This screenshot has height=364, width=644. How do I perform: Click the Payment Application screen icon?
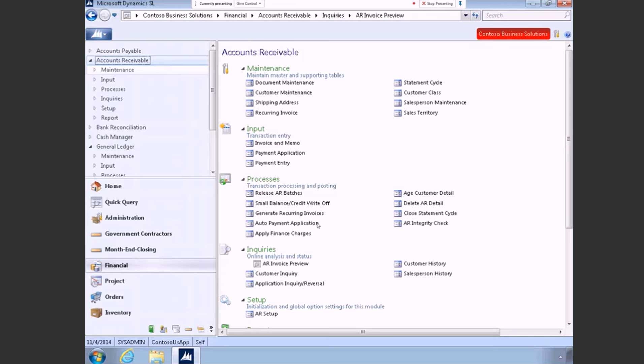coord(249,153)
